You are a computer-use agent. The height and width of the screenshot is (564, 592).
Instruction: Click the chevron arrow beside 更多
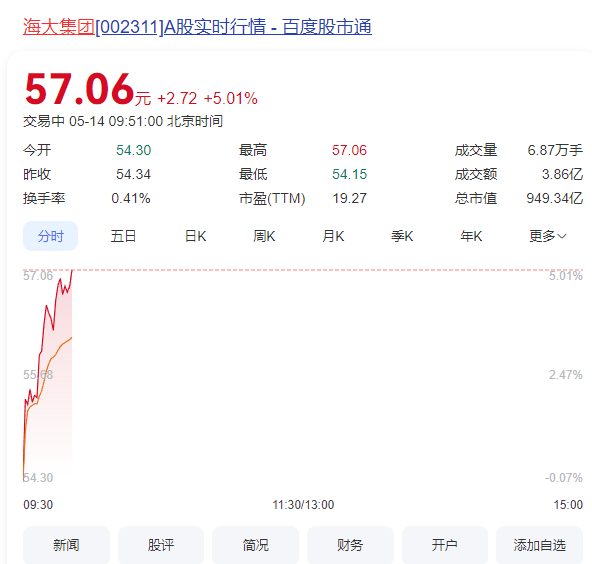[x=562, y=236]
